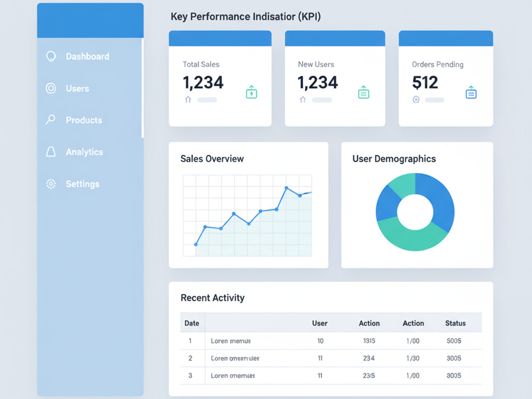Click the New Users card label
The width and height of the screenshot is (532, 399).
316,64
